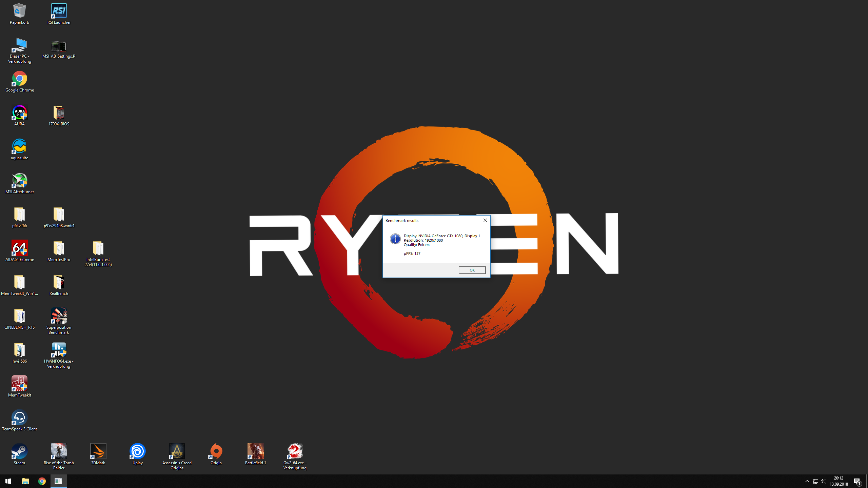Select the CINEBENCH_R15 folder
The height and width of the screenshot is (488, 868).
(19, 316)
